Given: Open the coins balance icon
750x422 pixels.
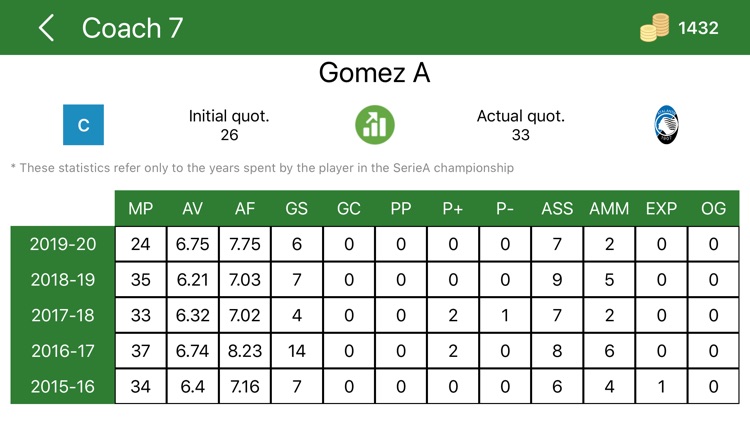Looking at the screenshot, I should (654, 29).
